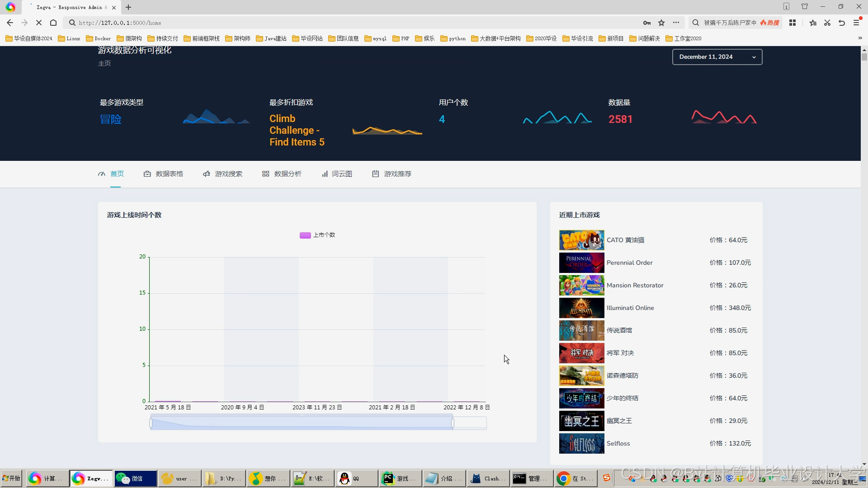
Task: Click the Selfloss game thumbnail
Action: [x=581, y=443]
